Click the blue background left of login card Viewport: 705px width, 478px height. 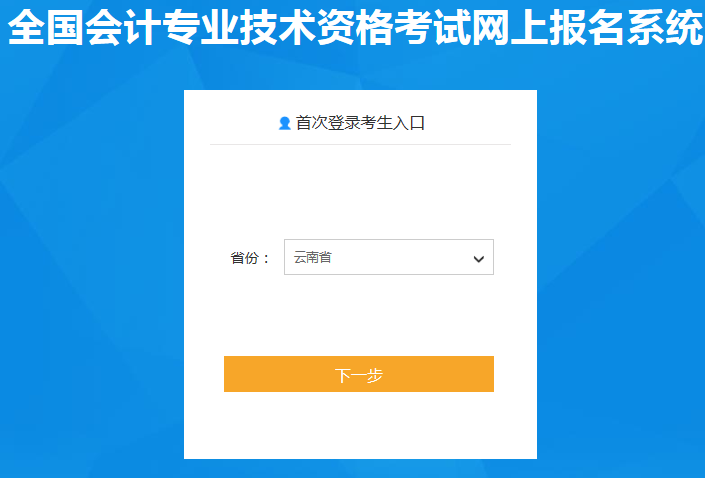pos(90,270)
